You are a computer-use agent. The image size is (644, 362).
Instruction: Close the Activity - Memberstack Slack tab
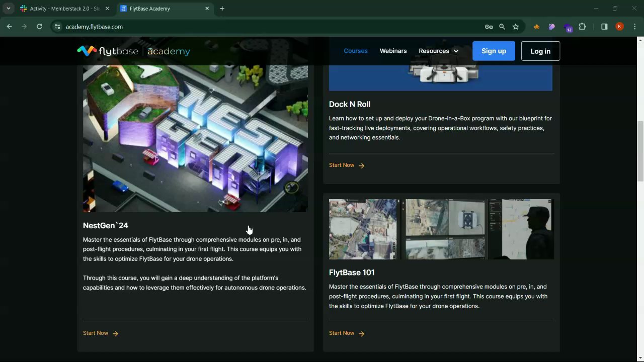(x=107, y=9)
